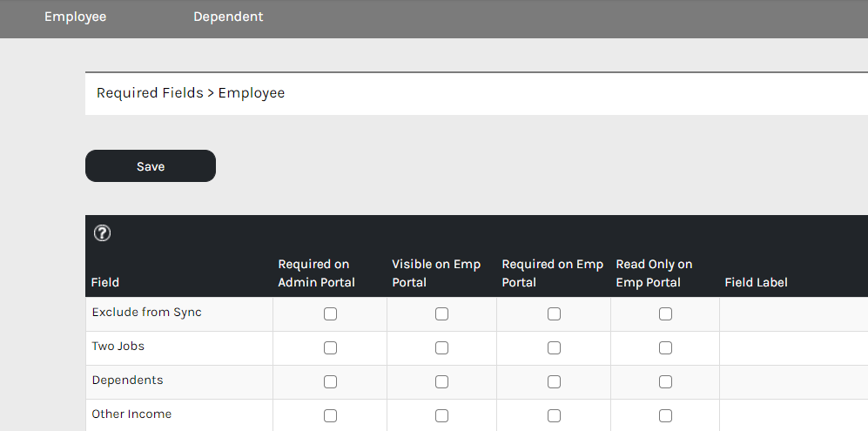Check Required on Emp Portal for Other Income
The height and width of the screenshot is (431, 868).
click(554, 415)
